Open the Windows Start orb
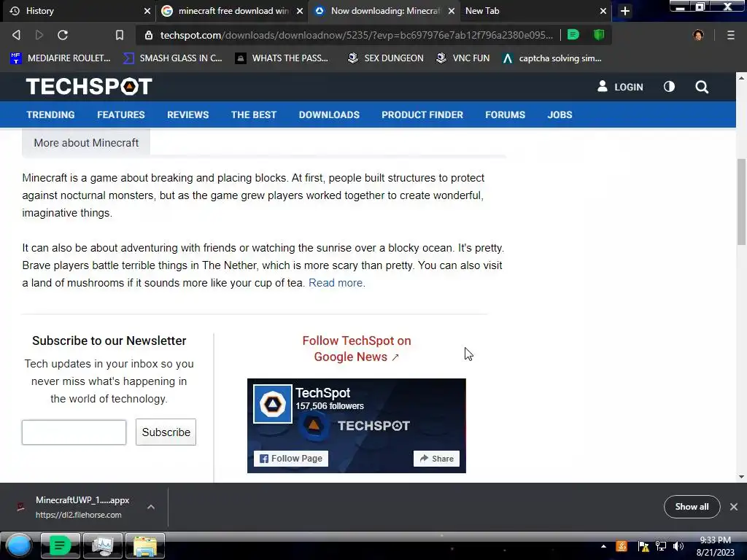 [18, 545]
